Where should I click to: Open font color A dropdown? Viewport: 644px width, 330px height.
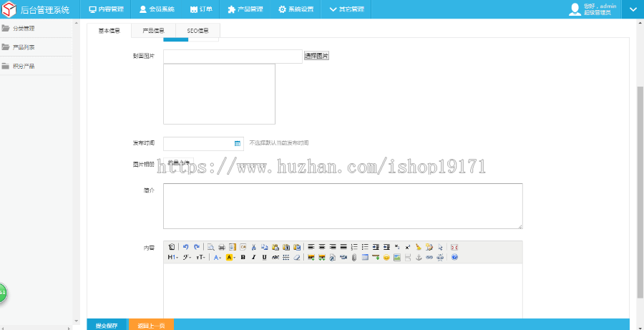pyautogui.click(x=218, y=257)
